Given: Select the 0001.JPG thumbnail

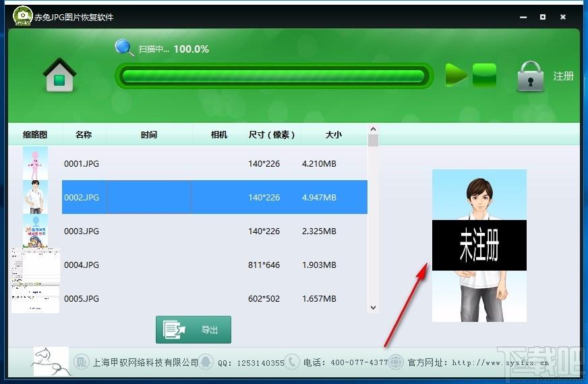Looking at the screenshot, I should click(x=35, y=163).
